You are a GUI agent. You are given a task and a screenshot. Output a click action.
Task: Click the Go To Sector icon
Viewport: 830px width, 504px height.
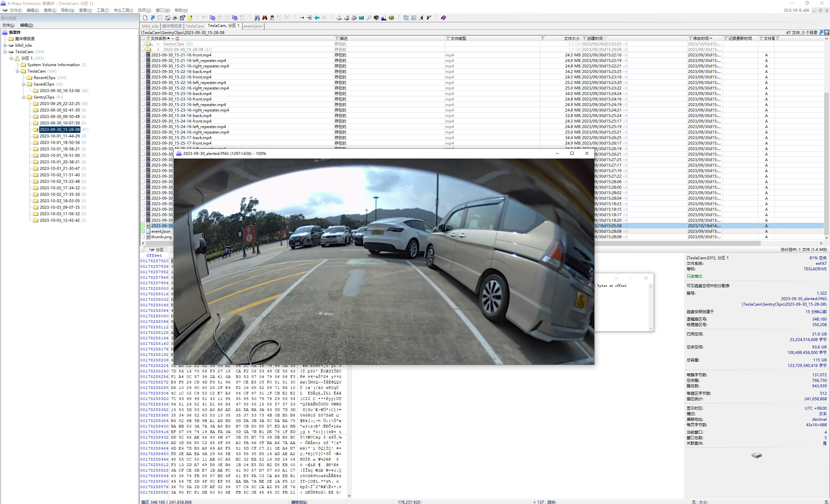point(309,18)
